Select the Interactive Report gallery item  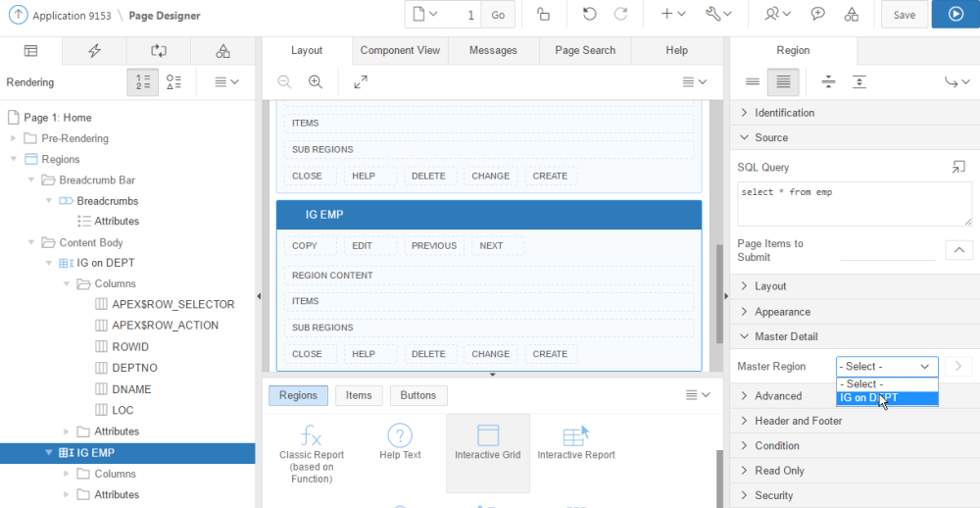576,443
